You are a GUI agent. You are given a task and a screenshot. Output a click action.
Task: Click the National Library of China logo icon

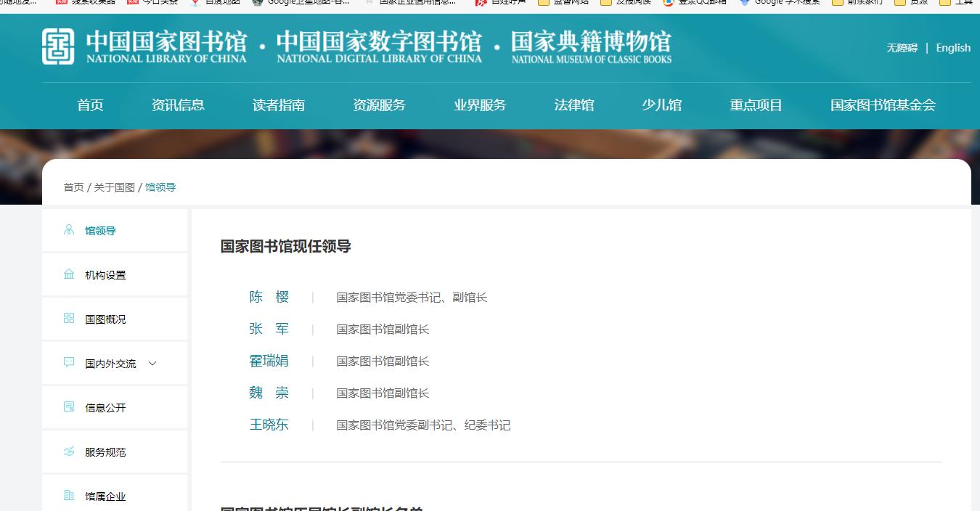point(58,46)
